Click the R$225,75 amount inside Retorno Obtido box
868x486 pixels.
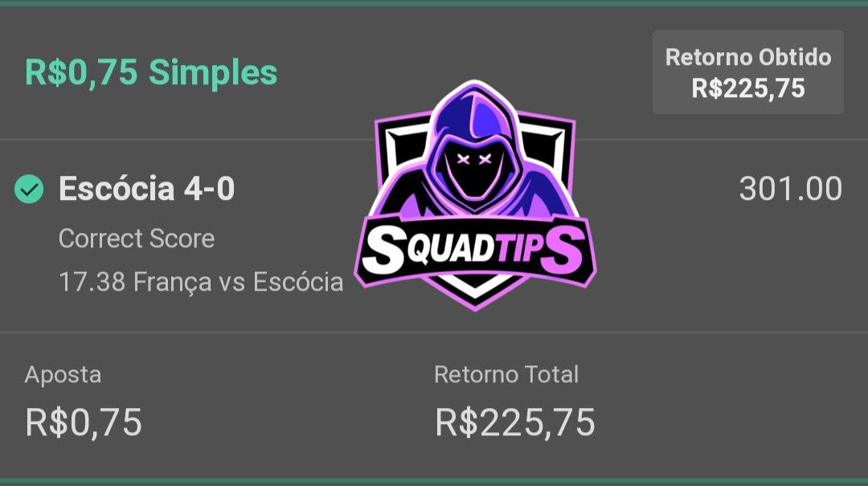point(747,88)
